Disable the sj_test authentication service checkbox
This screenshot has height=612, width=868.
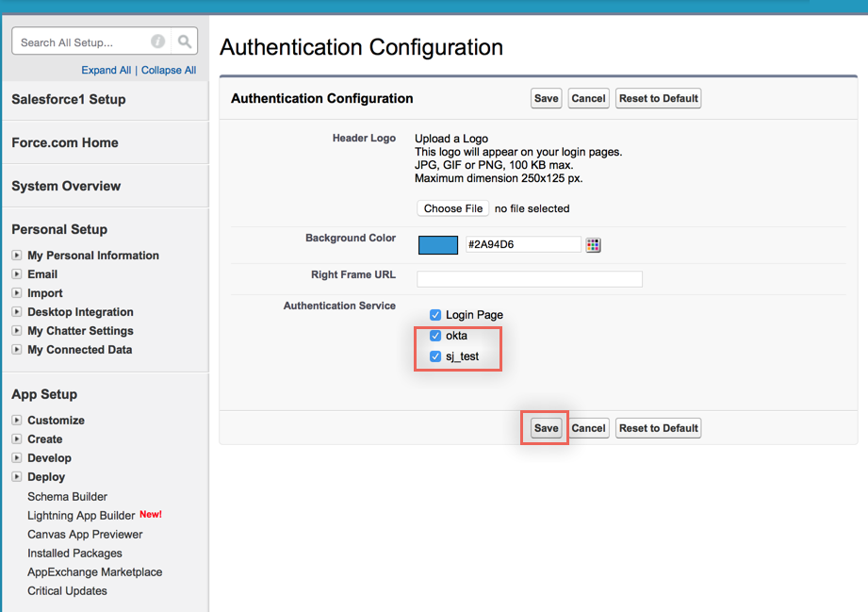click(435, 356)
